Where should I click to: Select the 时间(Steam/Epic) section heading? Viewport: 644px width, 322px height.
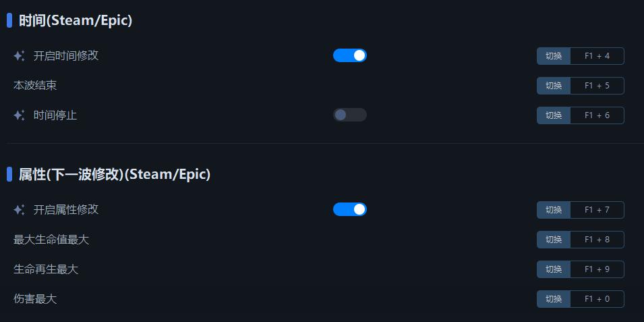point(76,20)
